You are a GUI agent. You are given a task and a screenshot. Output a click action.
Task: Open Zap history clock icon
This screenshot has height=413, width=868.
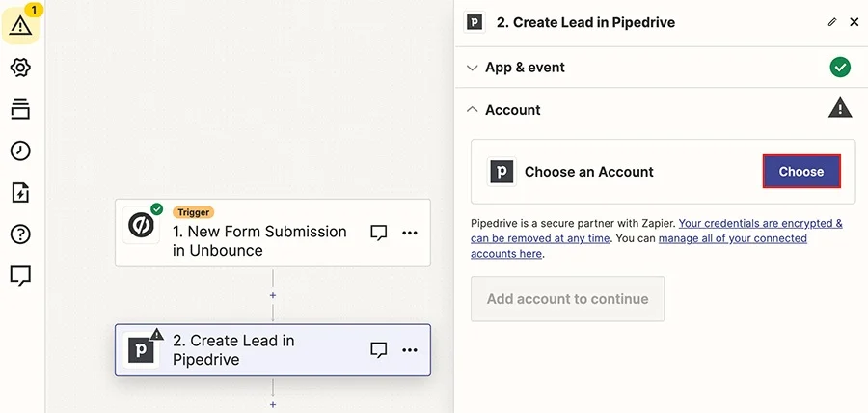(20, 151)
